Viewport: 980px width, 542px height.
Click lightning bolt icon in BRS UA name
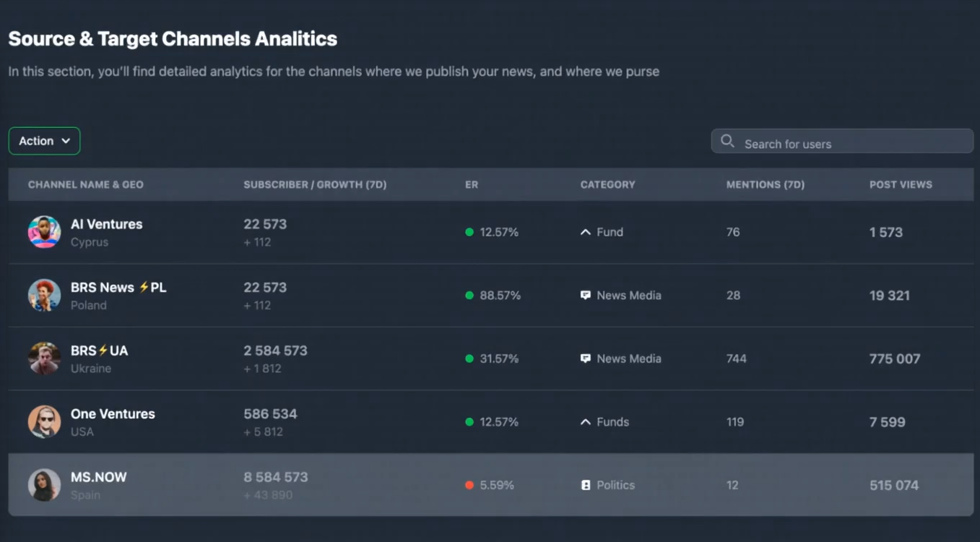[103, 350]
